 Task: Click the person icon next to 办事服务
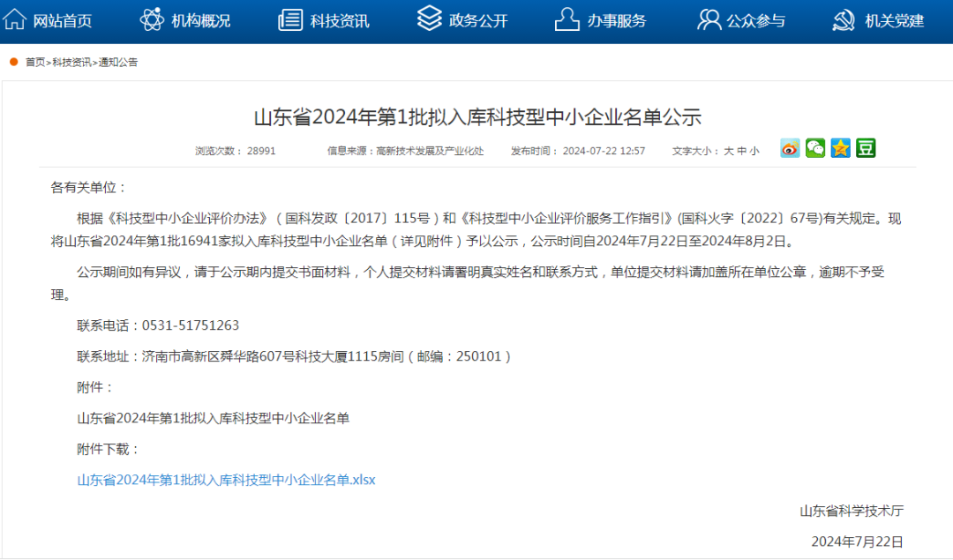click(x=563, y=19)
